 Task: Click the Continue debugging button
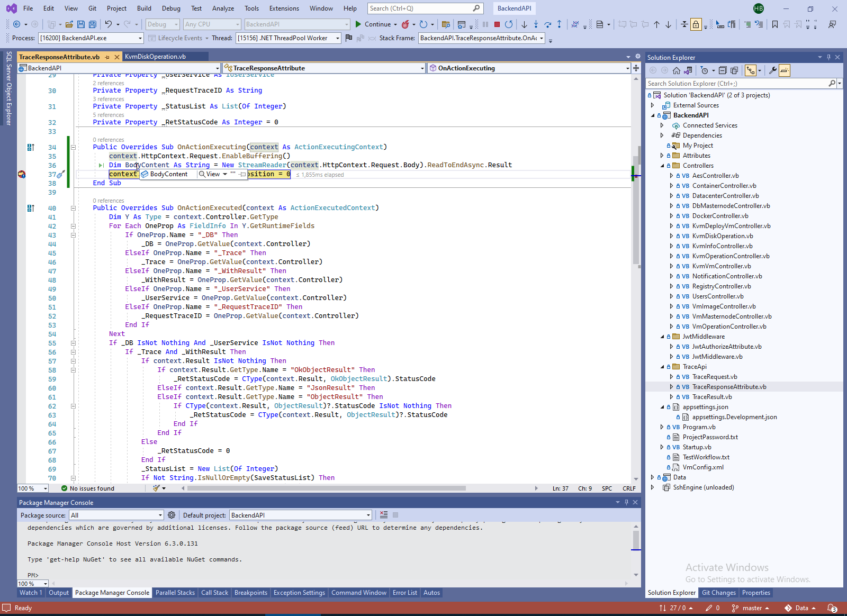373,24
